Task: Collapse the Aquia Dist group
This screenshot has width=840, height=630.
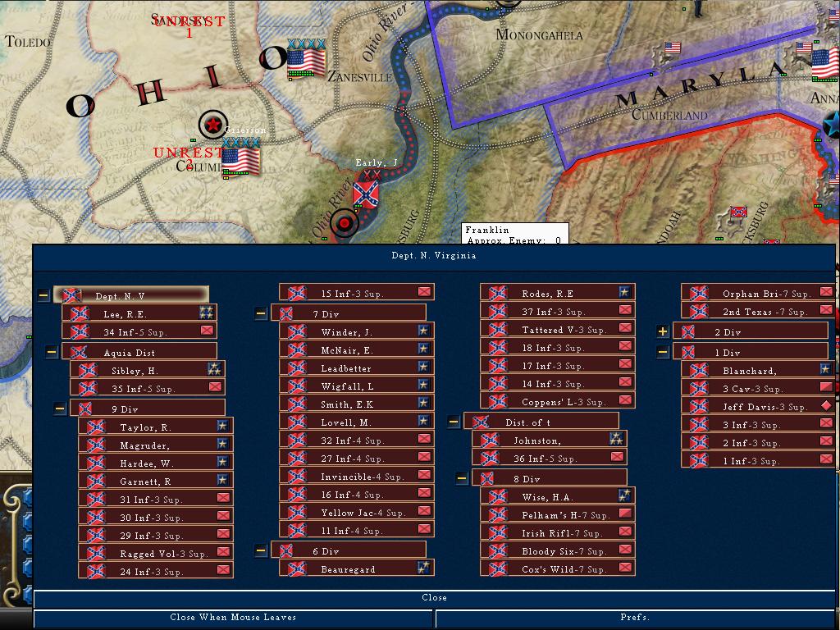Action: click(52, 352)
